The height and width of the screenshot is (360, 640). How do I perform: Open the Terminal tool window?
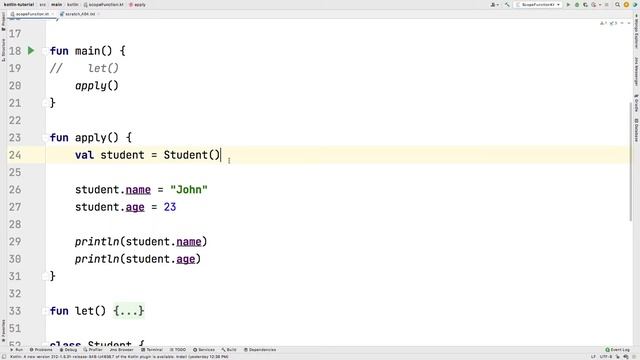tap(152, 350)
